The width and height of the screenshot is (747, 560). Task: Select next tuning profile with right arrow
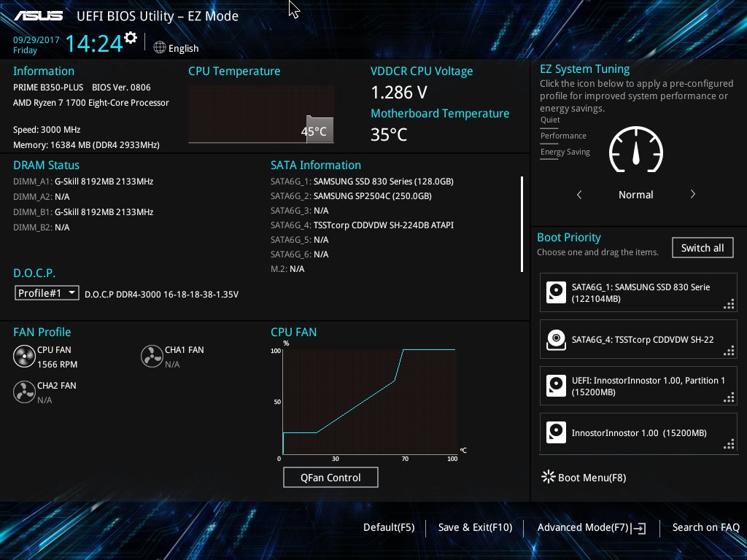click(693, 194)
